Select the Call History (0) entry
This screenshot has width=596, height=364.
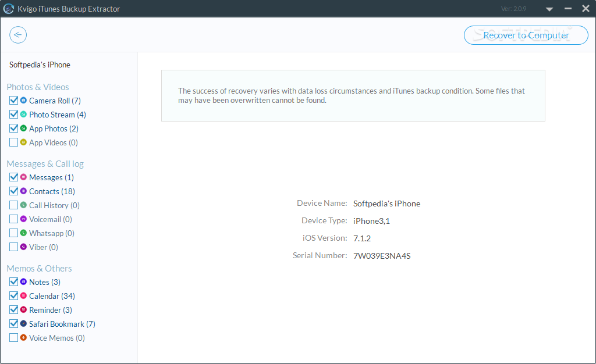(54, 205)
